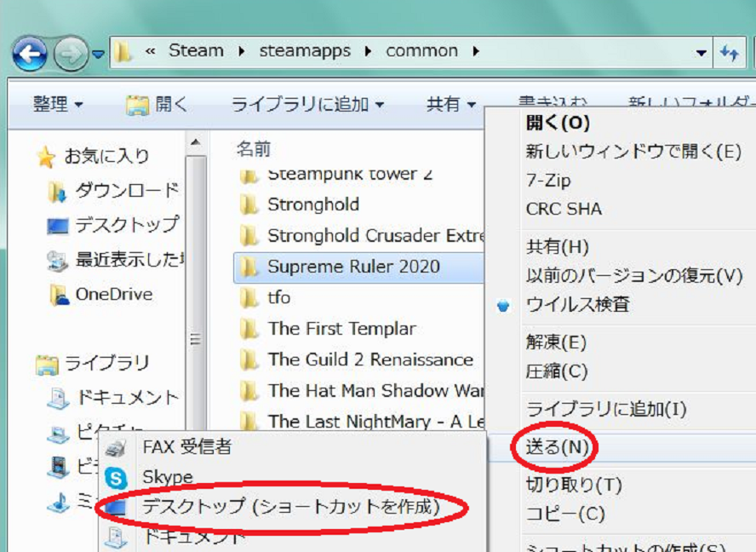Choose 新しいウィンドウで開く(E) in context menu
Image resolution: width=756 pixels, height=552 pixels.
[633, 152]
